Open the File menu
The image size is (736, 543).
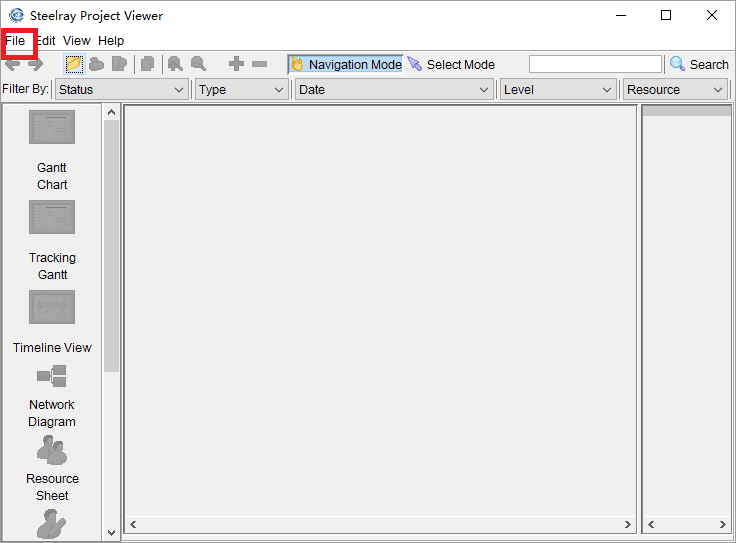tap(15, 41)
